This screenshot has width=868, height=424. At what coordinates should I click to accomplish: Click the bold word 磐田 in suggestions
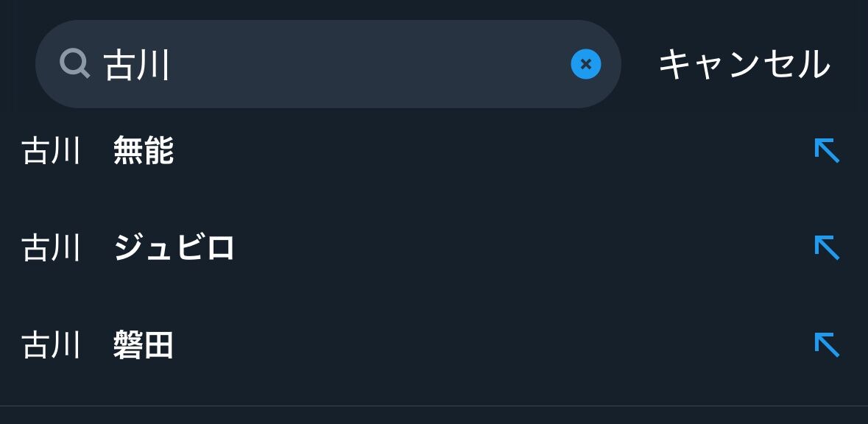144,345
